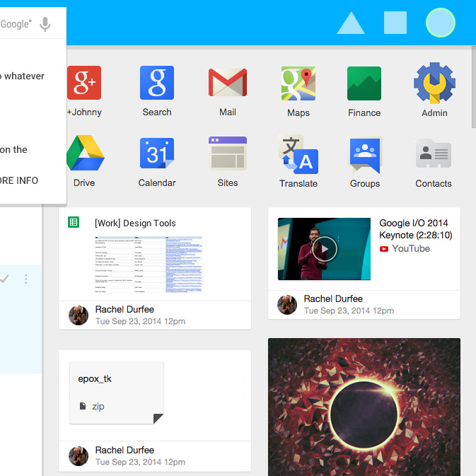
Task: Open the Mail app icon
Action: click(x=228, y=83)
